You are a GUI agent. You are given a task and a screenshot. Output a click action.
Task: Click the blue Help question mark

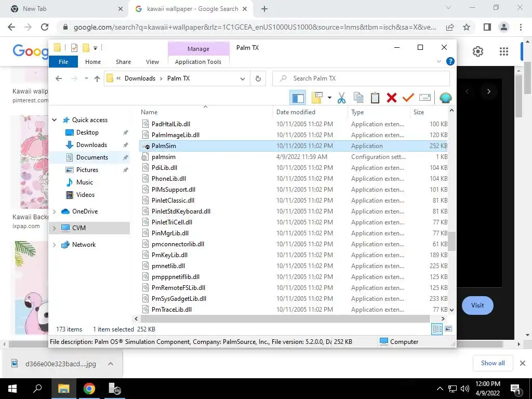[450, 61]
